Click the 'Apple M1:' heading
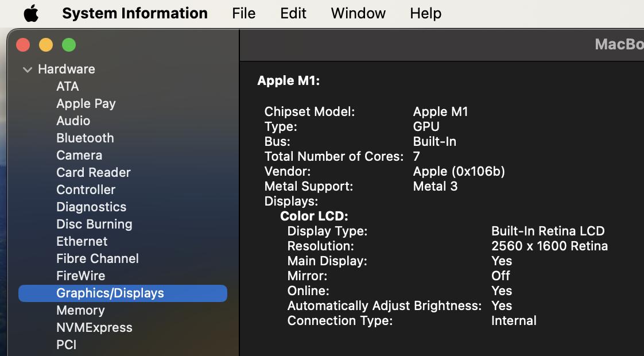The image size is (644, 356). click(x=288, y=81)
